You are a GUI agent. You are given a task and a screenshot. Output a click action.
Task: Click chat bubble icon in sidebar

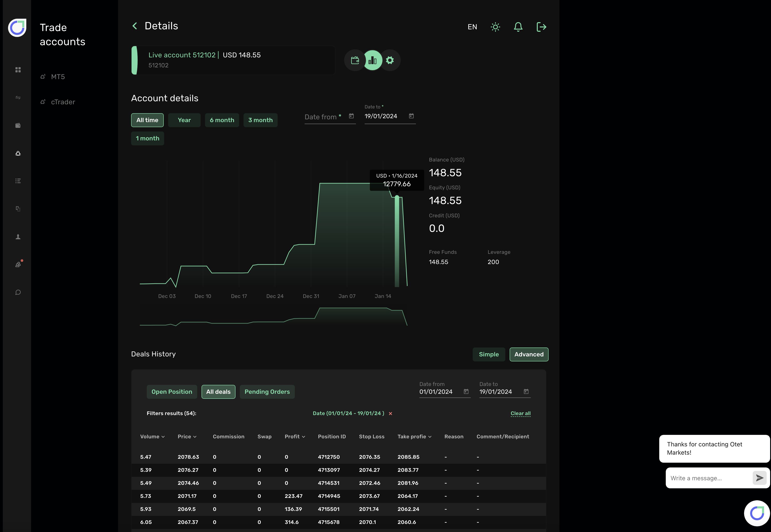click(x=18, y=292)
